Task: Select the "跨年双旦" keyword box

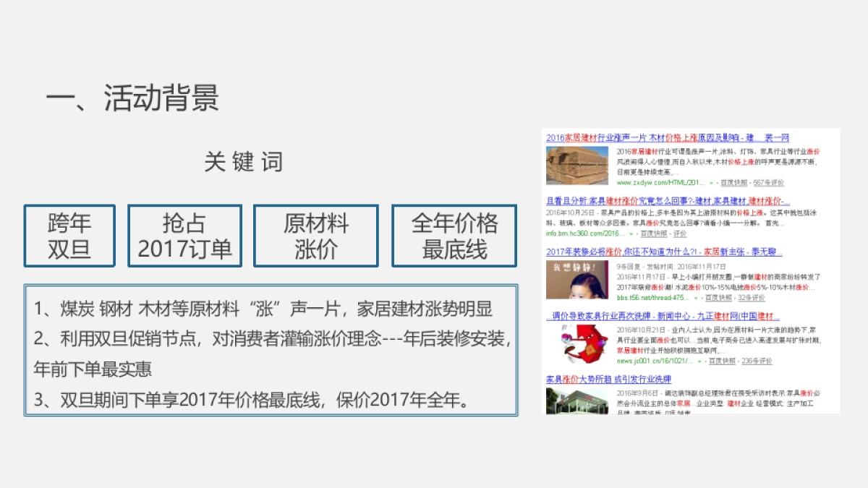Action: pyautogui.click(x=70, y=235)
